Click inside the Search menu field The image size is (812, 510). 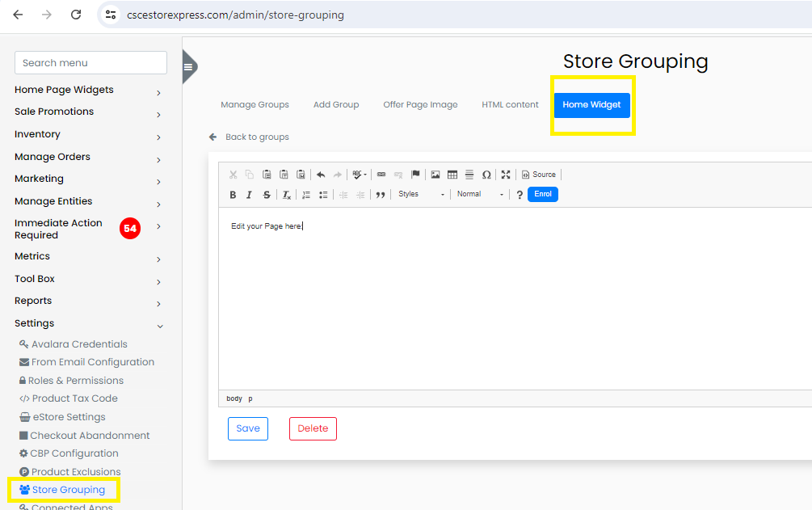90,62
